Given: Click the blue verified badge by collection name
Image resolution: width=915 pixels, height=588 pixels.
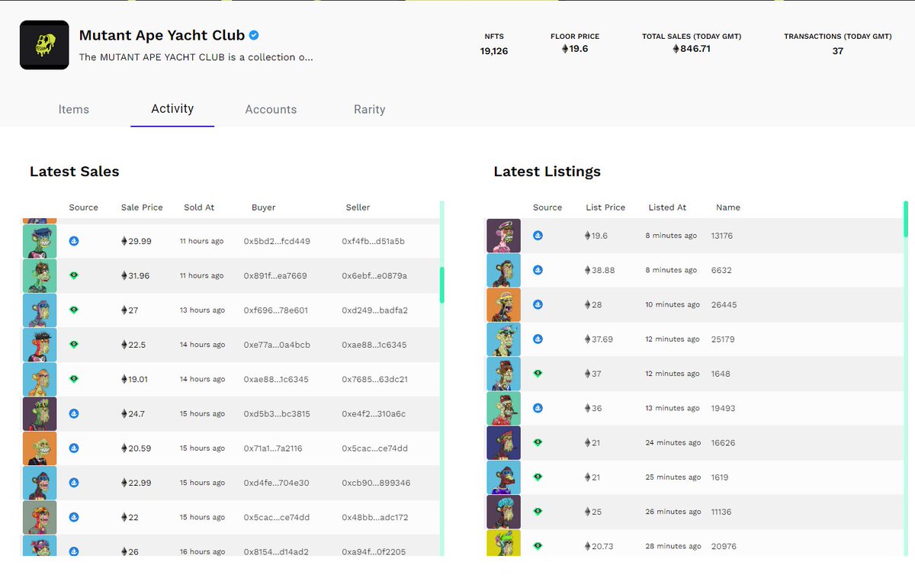Looking at the screenshot, I should pyautogui.click(x=255, y=35).
